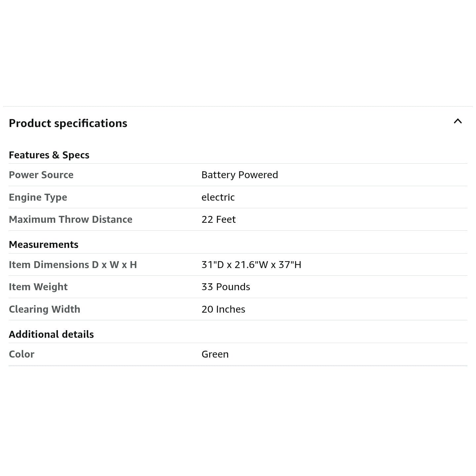Click the Maximum Throw Distance label
Screen dimensions: 476x476
pos(70,219)
